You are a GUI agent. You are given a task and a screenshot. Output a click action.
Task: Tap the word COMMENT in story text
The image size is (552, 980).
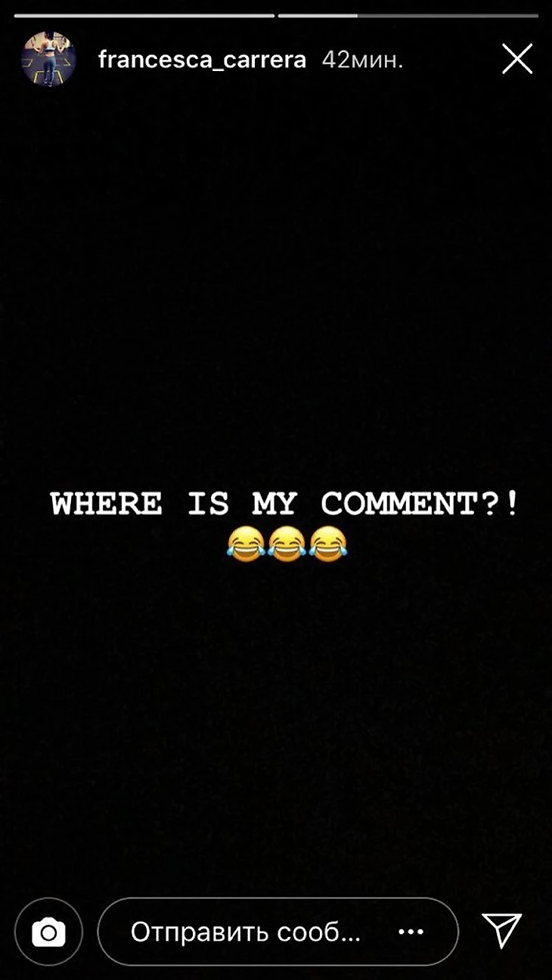coord(398,504)
